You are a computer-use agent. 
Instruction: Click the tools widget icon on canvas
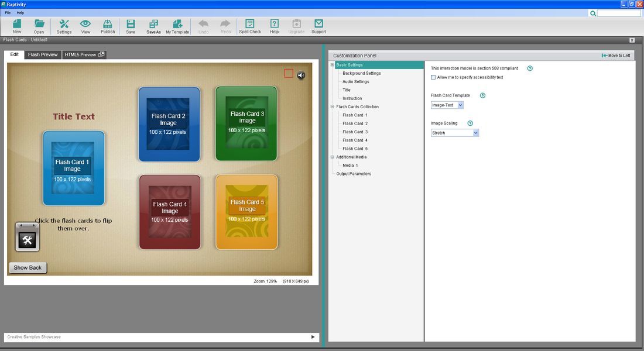[x=27, y=239]
